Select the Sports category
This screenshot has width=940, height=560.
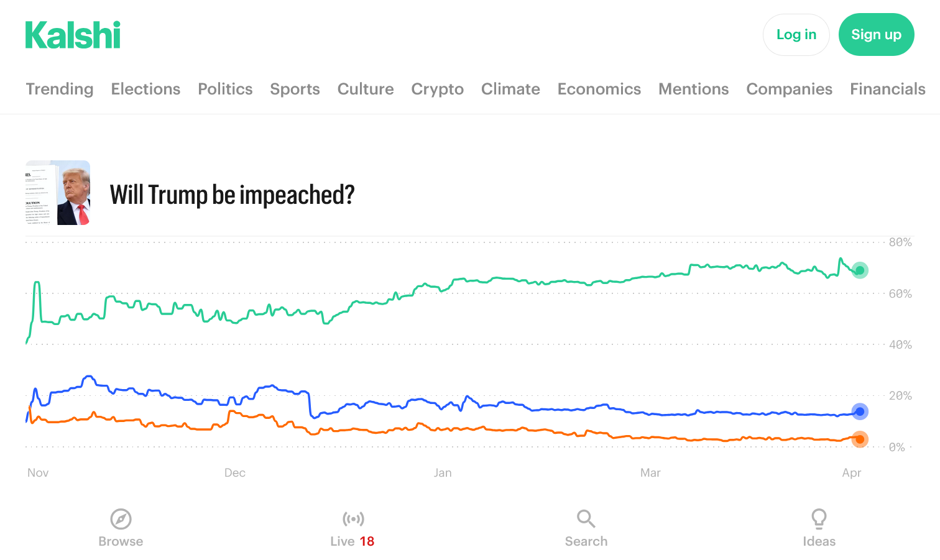[295, 89]
